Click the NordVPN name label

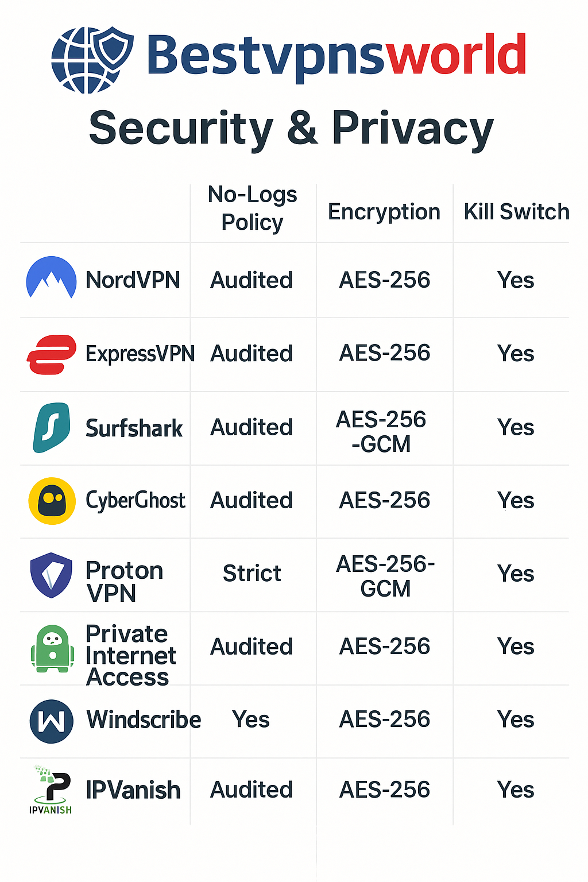pos(133,280)
